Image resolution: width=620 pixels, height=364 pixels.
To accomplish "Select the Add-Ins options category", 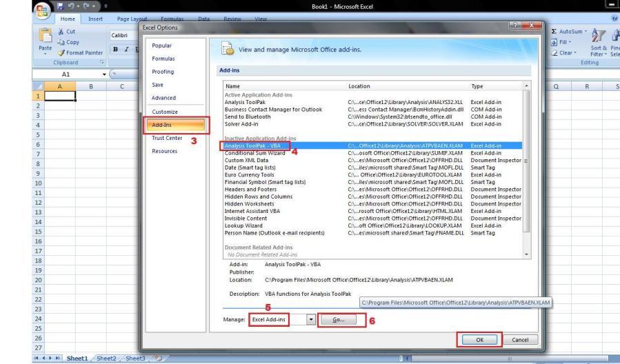I will point(176,125).
